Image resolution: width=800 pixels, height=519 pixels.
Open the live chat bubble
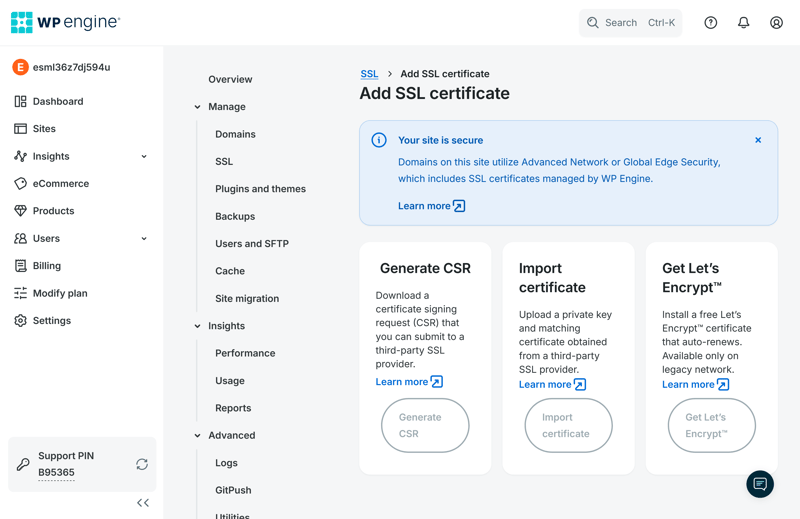coord(760,484)
